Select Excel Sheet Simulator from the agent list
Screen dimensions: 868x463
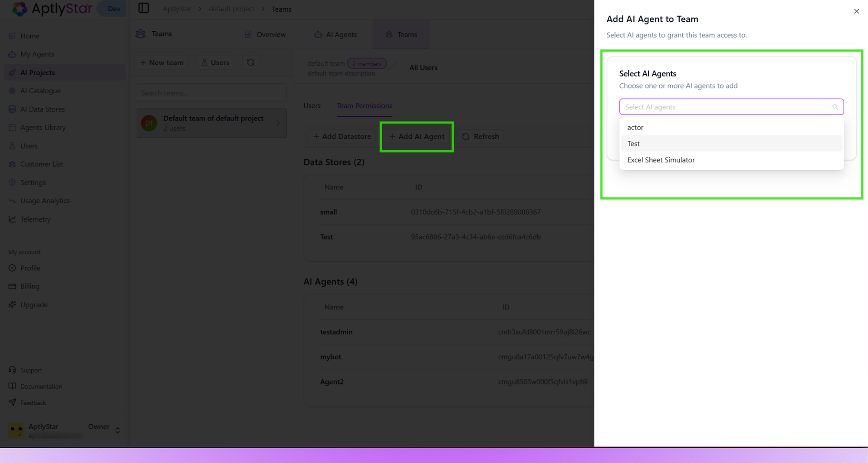point(661,160)
